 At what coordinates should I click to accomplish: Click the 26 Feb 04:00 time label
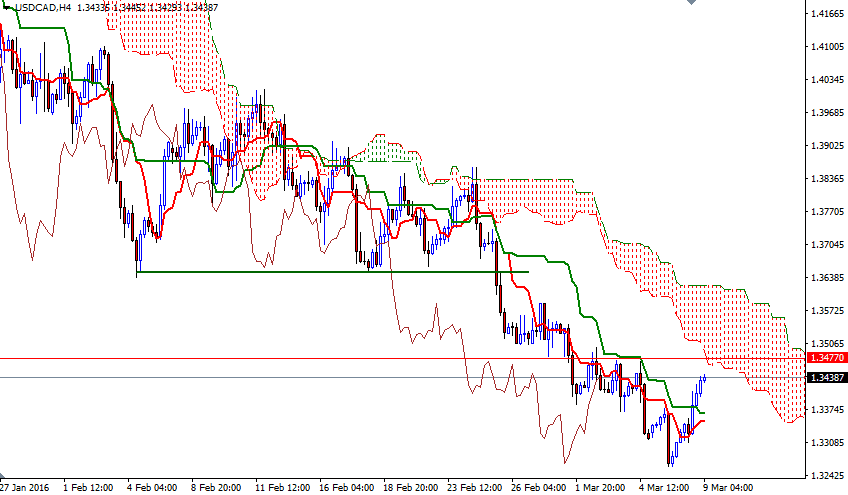click(536, 488)
